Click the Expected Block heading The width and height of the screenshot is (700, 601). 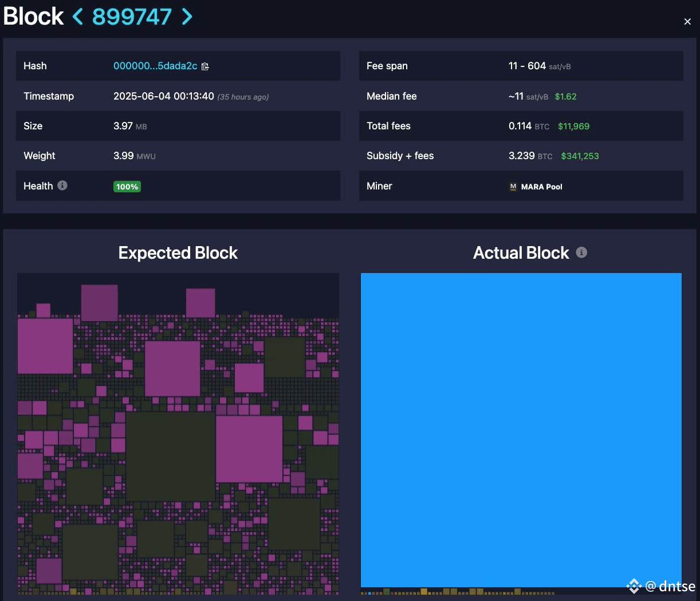click(178, 253)
